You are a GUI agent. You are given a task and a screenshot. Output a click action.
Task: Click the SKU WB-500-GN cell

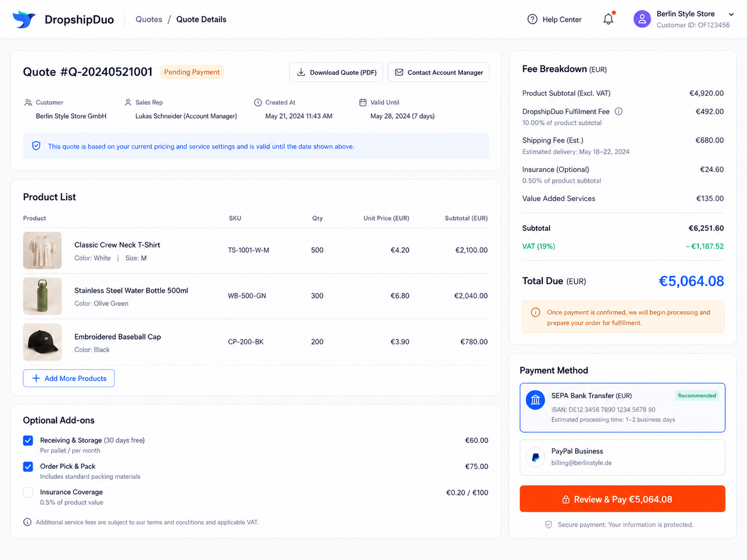point(247,296)
